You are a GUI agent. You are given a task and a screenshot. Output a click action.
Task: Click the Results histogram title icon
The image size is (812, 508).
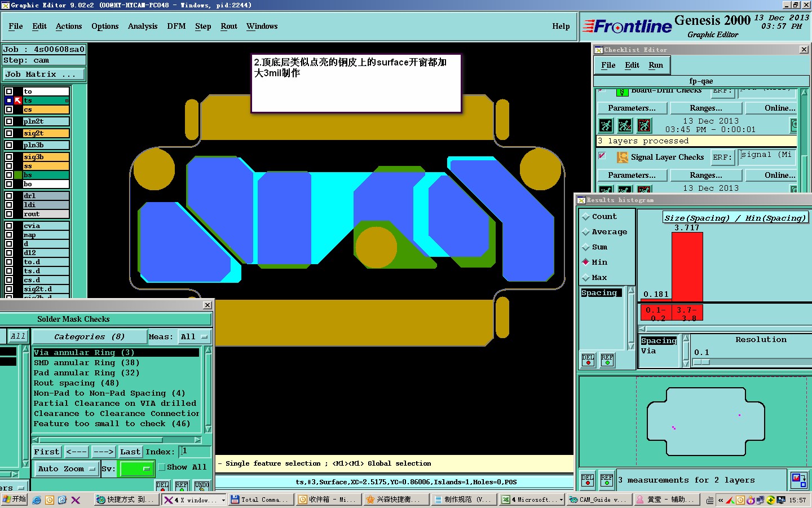pyautogui.click(x=581, y=200)
